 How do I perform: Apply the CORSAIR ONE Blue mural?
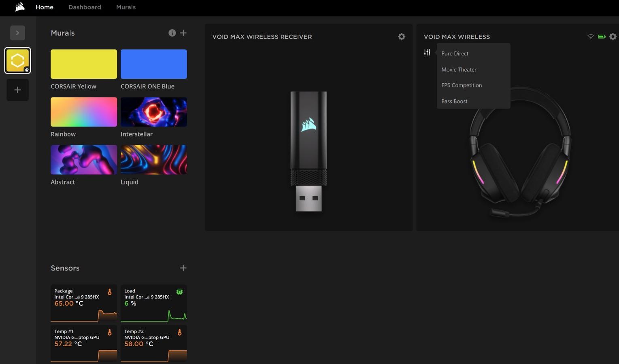[153, 64]
